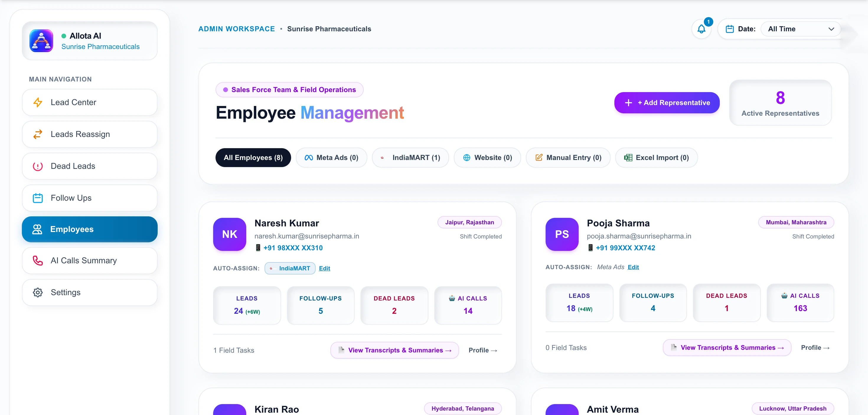Click the Employees people icon in sidebar

(x=37, y=229)
